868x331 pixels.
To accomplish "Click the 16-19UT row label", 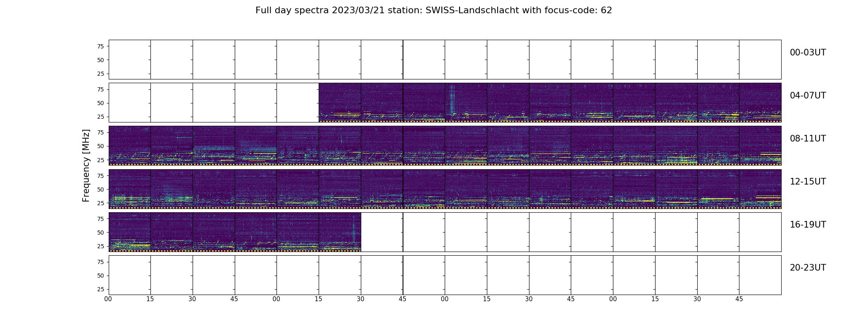I will [x=808, y=225].
